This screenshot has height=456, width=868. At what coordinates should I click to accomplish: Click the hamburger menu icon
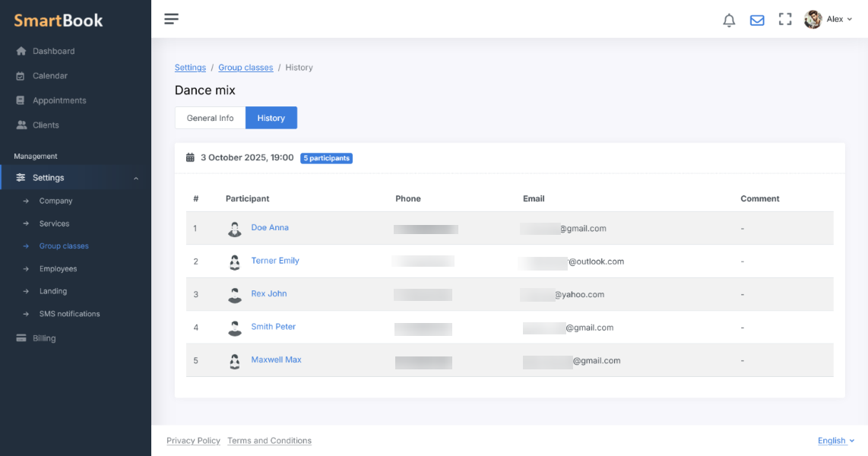[x=172, y=19]
